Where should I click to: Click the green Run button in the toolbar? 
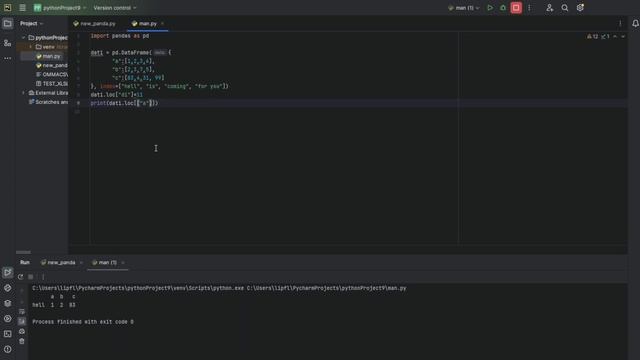tap(490, 8)
